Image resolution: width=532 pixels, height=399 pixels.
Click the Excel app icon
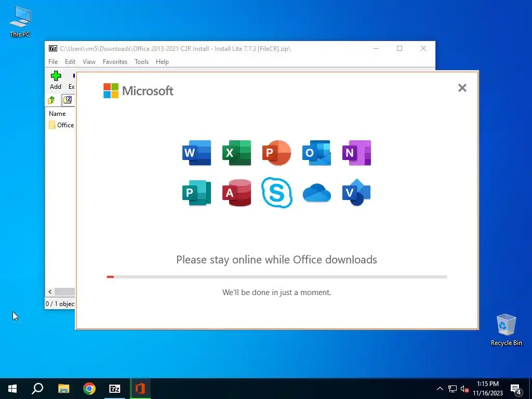(236, 153)
